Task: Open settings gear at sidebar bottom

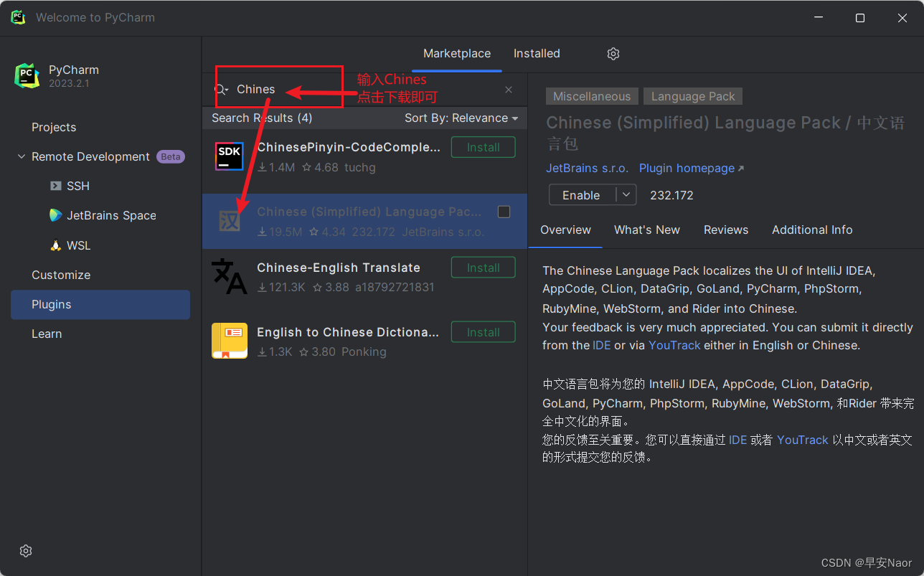Action: point(26,551)
